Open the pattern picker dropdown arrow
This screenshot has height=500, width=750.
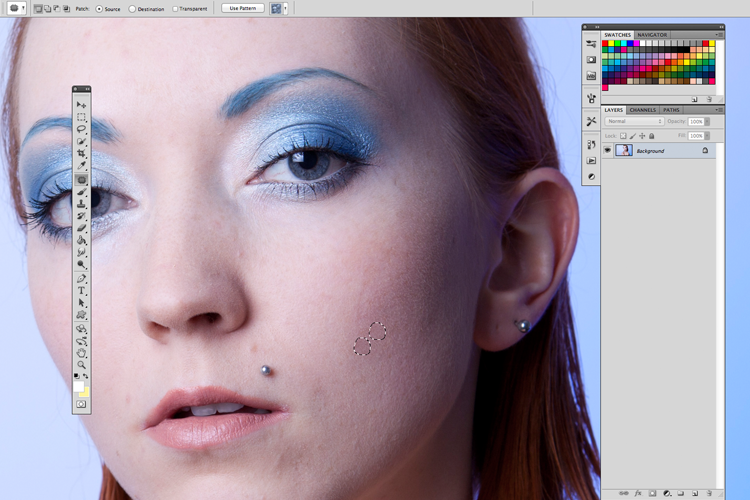click(286, 9)
